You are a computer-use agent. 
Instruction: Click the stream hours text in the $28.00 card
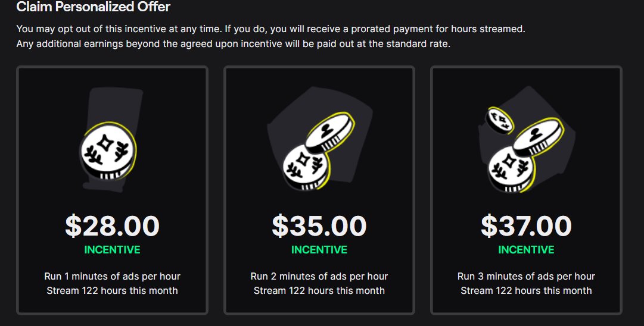coord(112,291)
